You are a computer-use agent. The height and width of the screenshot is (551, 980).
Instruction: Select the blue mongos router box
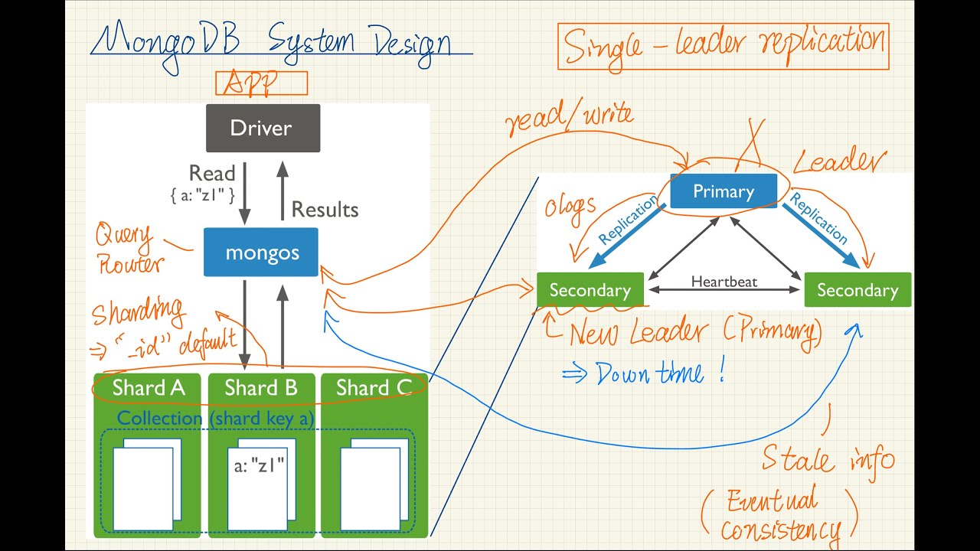(261, 253)
